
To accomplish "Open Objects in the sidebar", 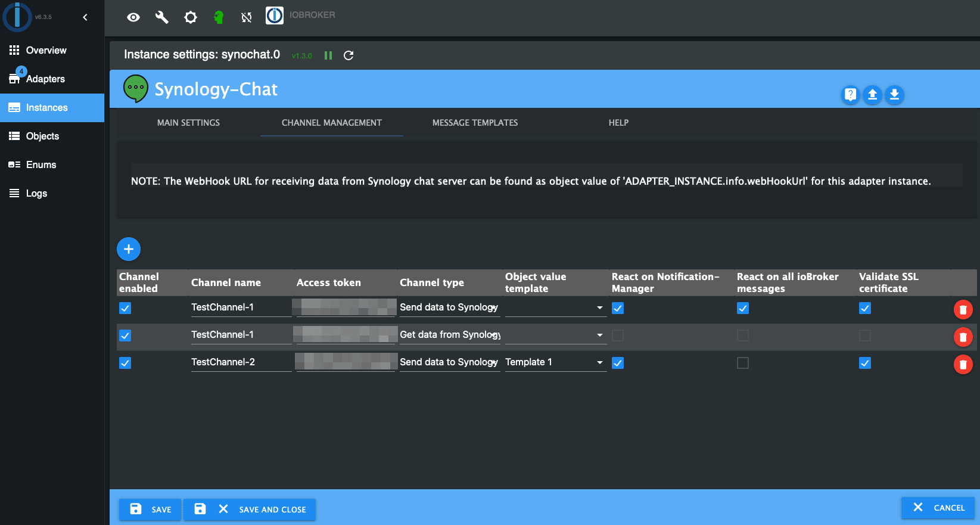I will 52,136.
